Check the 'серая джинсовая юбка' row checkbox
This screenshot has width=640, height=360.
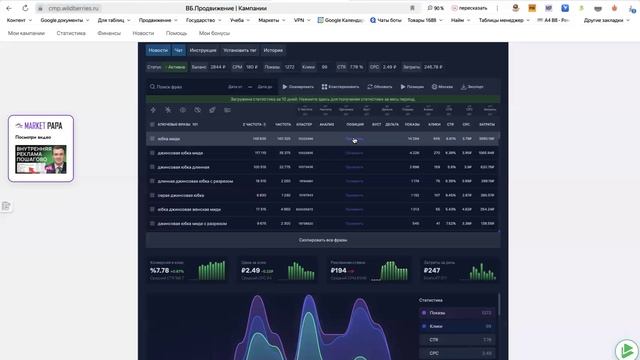(x=152, y=195)
